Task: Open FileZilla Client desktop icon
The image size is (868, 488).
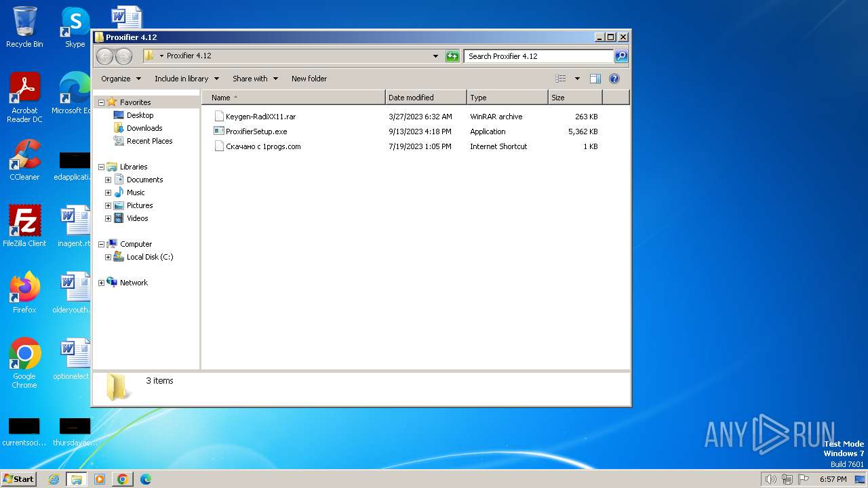Action: [24, 226]
